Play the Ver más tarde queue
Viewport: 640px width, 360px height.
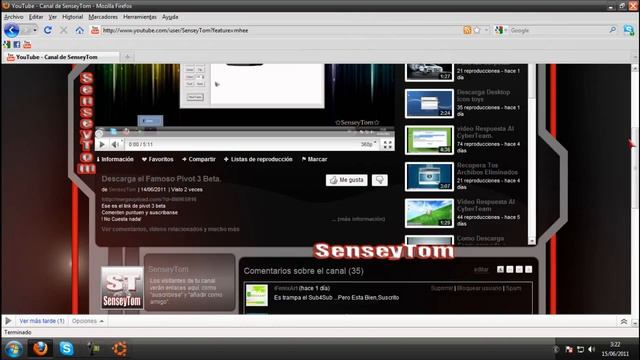8,321
